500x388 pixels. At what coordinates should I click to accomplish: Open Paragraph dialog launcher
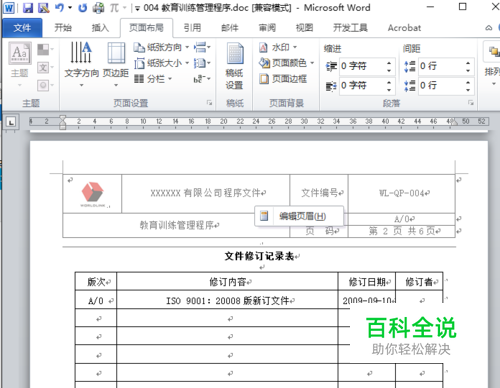(471, 103)
